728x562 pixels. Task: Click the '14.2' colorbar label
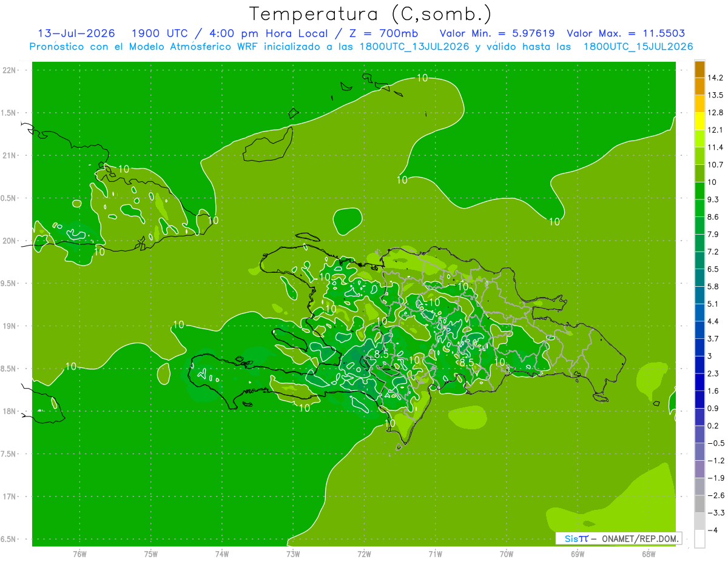pos(715,78)
